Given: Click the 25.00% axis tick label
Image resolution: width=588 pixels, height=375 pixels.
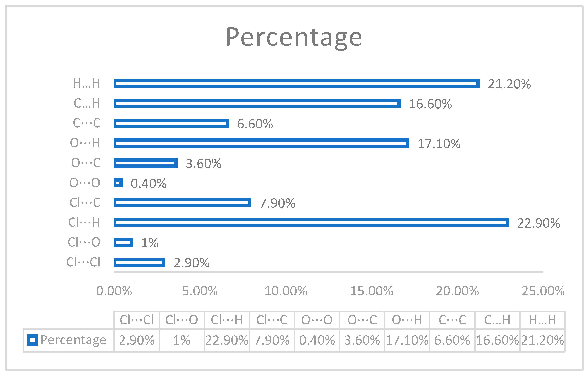Looking at the screenshot, I should coord(543,291).
